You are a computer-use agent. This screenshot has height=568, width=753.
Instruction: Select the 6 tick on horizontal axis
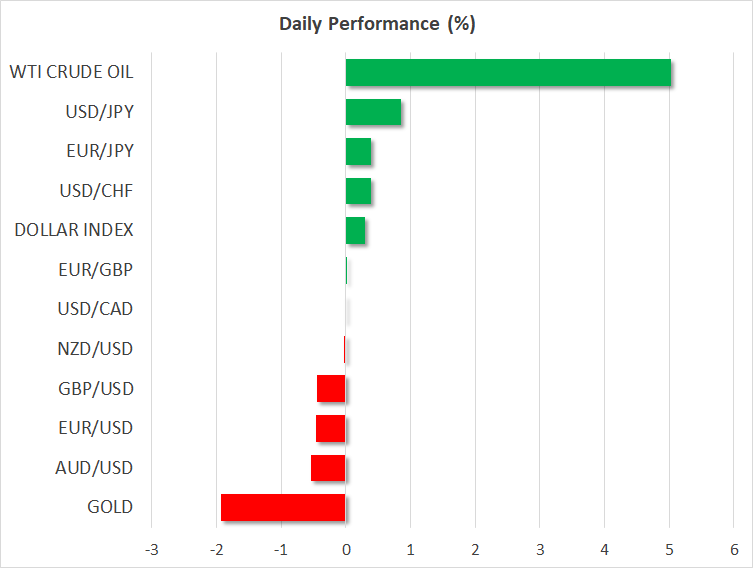tap(733, 550)
